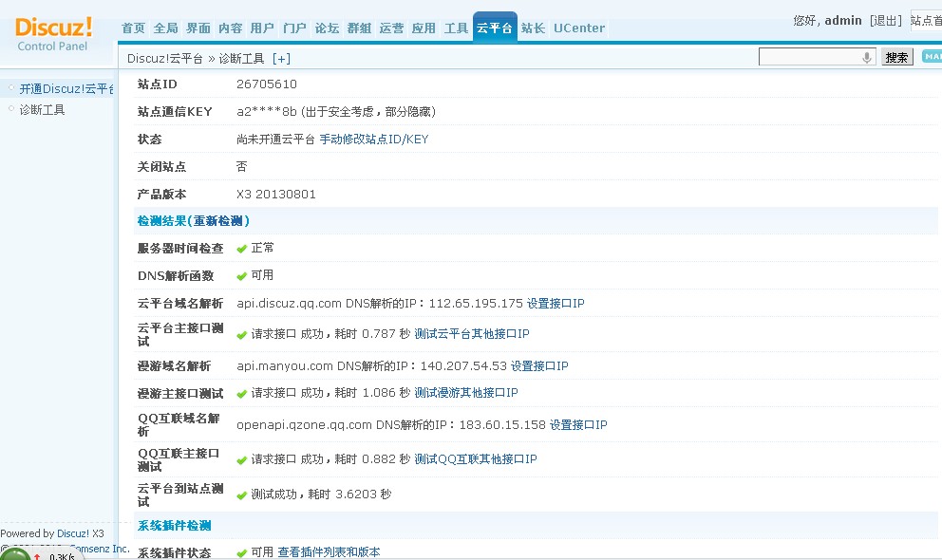This screenshot has height=560, width=942.
Task: Click green check in 云平台到站点测试 row
Action: point(242,495)
